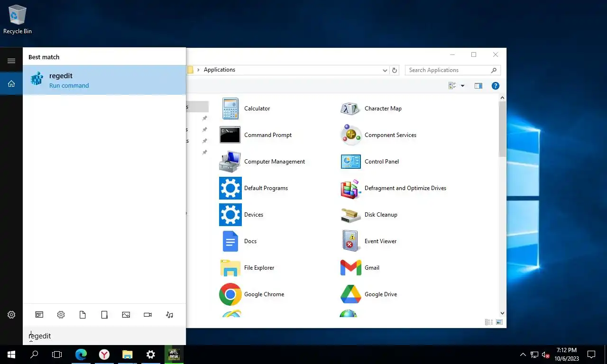Screen dimensions: 607x364
Task: Open the regedit Run command result
Action: [104, 80]
